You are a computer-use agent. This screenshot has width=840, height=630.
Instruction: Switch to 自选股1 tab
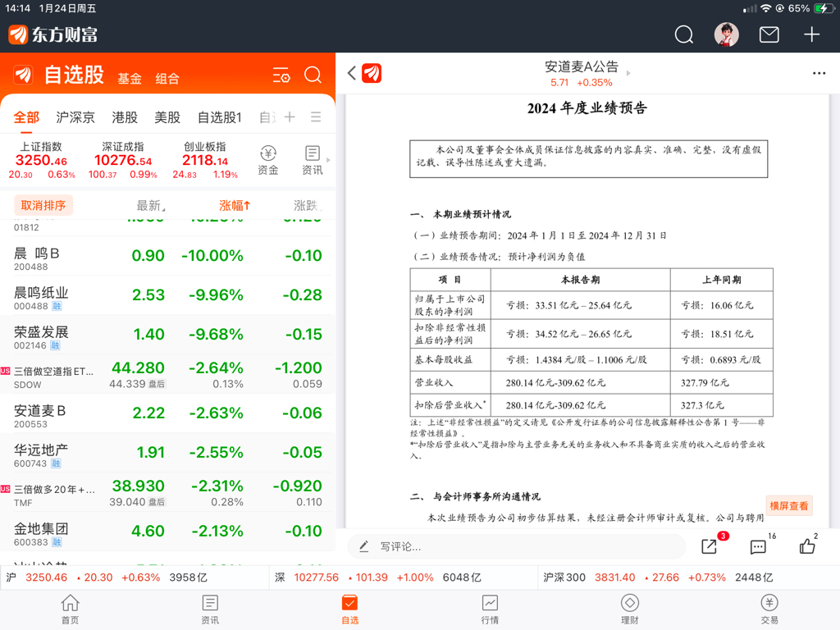pos(220,117)
